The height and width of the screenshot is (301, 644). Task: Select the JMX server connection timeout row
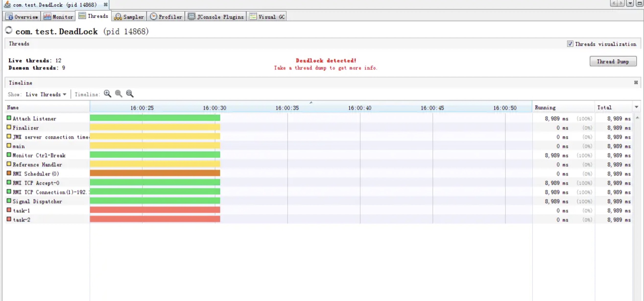(x=319, y=137)
